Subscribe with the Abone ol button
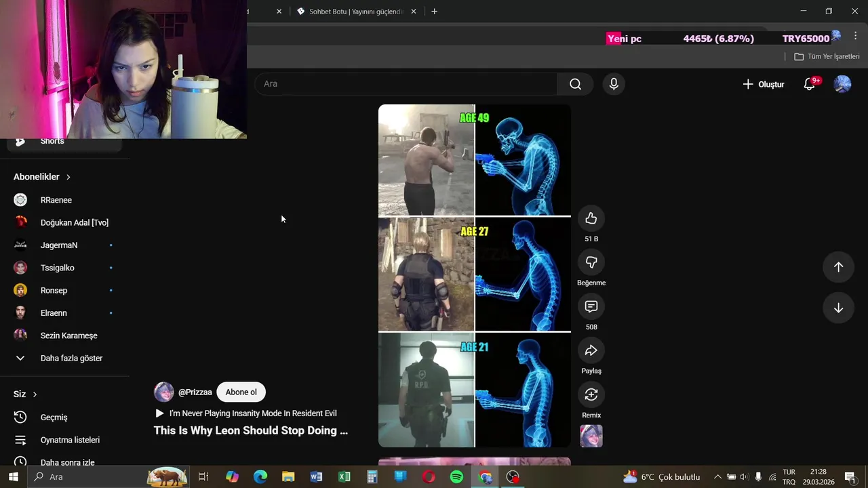Image resolution: width=868 pixels, height=488 pixels. click(x=241, y=392)
